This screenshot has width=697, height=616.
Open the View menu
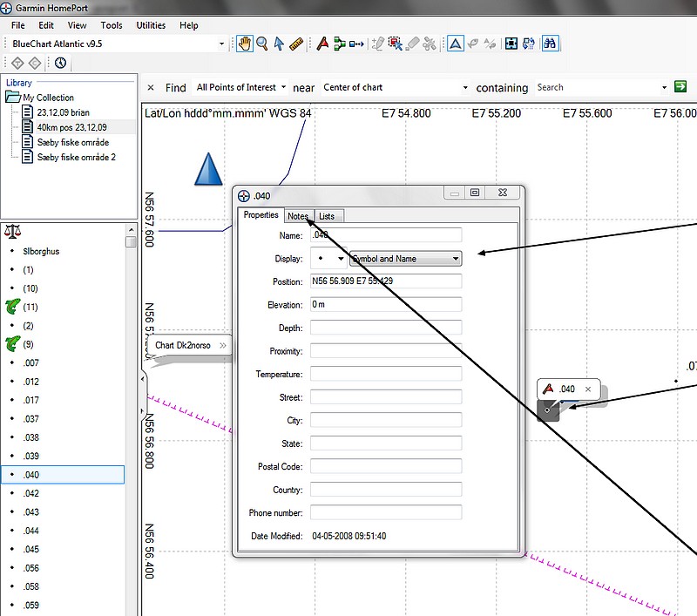[x=77, y=25]
